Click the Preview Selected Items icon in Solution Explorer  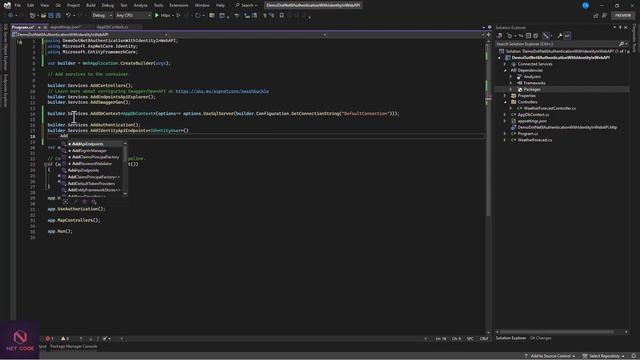tap(567, 36)
